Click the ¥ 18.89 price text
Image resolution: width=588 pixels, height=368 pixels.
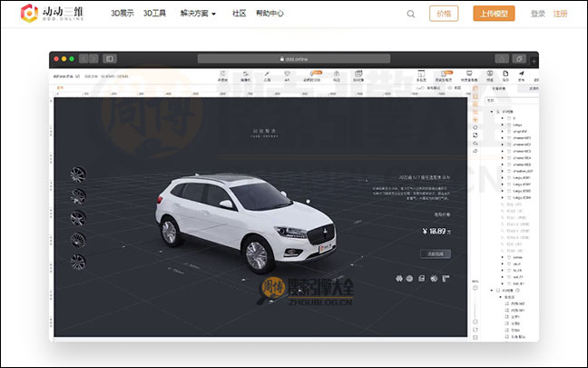pos(436,232)
